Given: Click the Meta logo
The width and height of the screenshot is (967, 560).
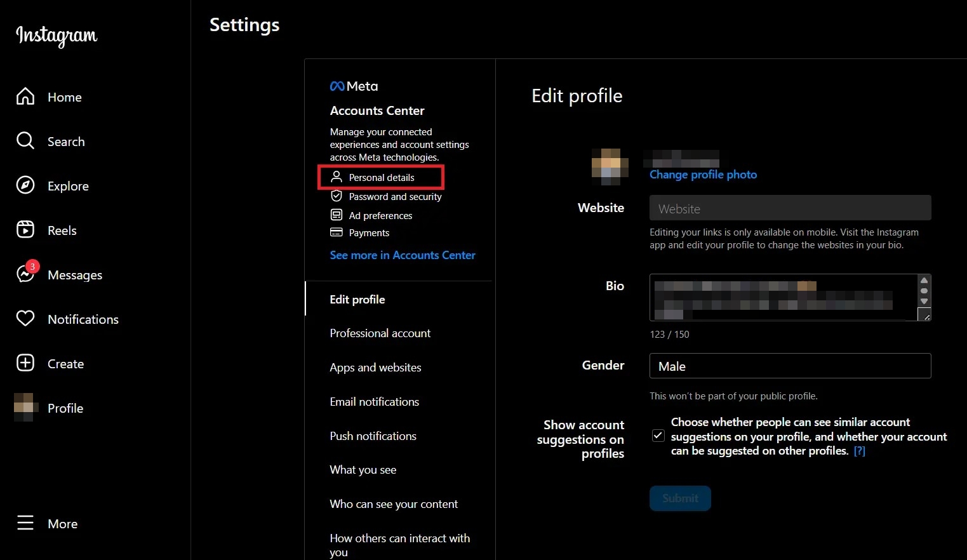Looking at the screenshot, I should pos(354,86).
